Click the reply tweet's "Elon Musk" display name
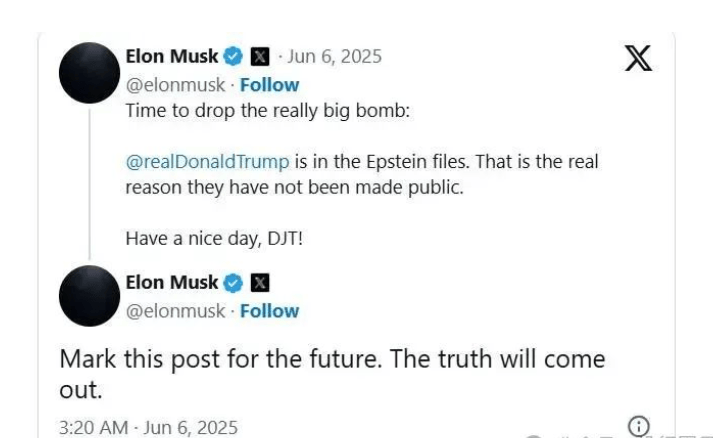The height and width of the screenshot is (438, 713). pos(172,282)
